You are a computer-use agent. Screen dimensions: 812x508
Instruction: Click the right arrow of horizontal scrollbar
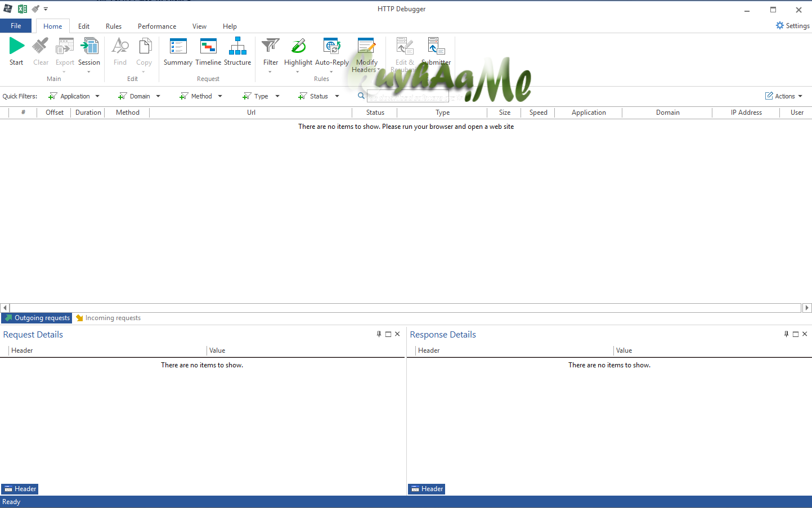pyautogui.click(x=807, y=308)
